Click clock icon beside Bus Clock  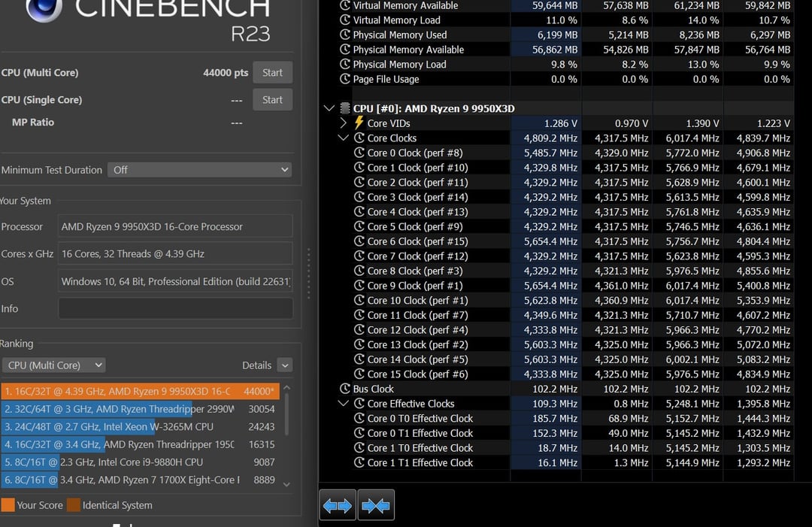(345, 389)
